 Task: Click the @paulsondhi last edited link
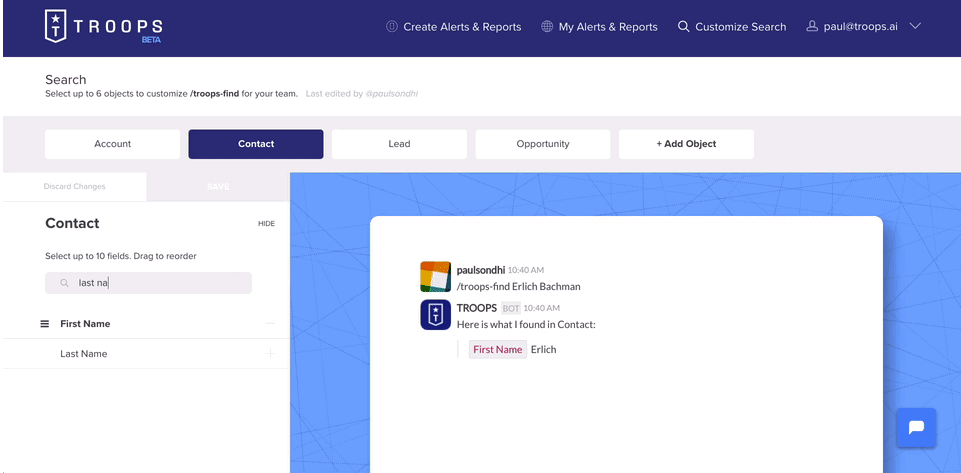(392, 94)
